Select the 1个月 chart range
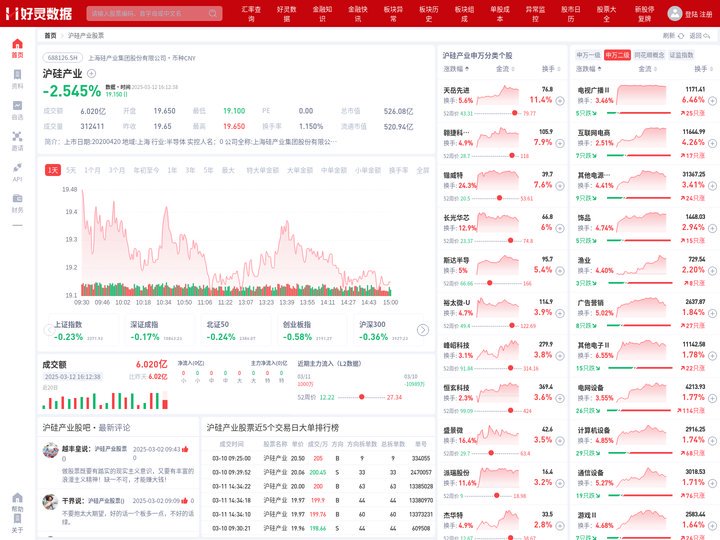This screenshot has height=540, width=720. click(x=92, y=170)
